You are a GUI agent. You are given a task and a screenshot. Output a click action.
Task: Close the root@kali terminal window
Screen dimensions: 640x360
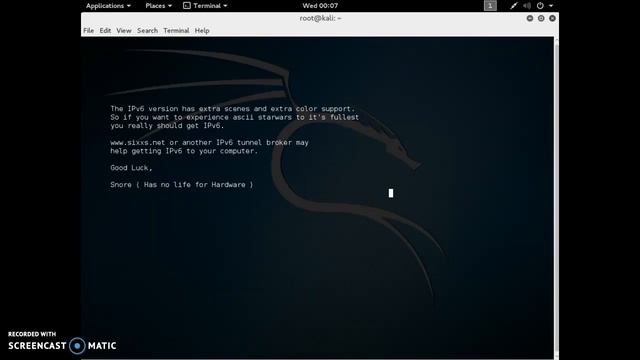(x=552, y=18)
